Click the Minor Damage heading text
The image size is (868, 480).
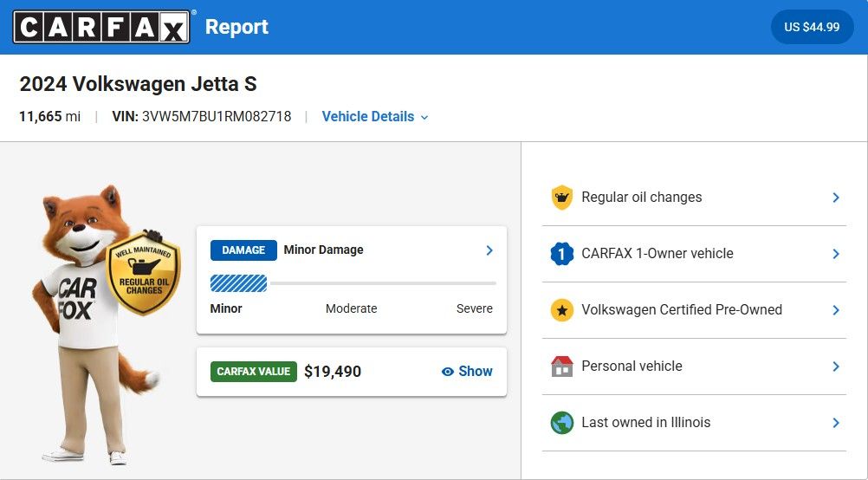pyautogui.click(x=323, y=250)
